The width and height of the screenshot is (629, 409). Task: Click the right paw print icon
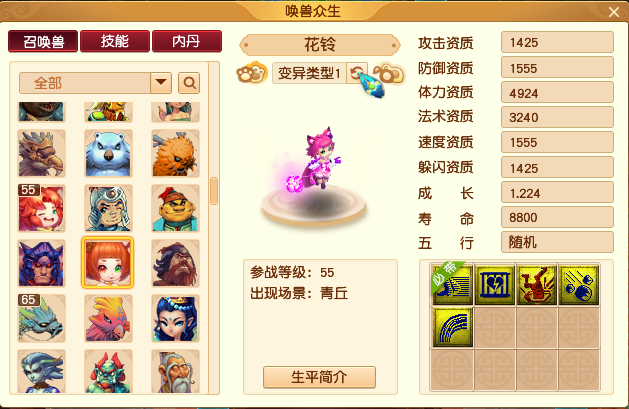[389, 73]
